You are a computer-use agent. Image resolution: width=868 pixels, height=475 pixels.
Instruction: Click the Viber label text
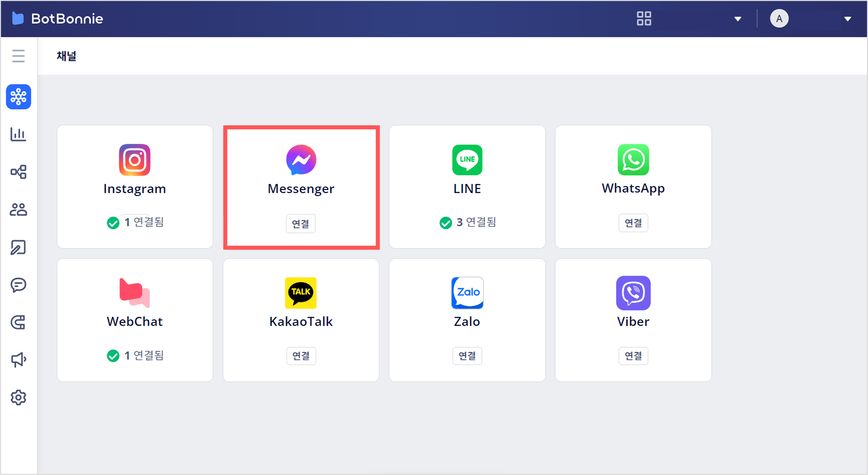point(634,322)
